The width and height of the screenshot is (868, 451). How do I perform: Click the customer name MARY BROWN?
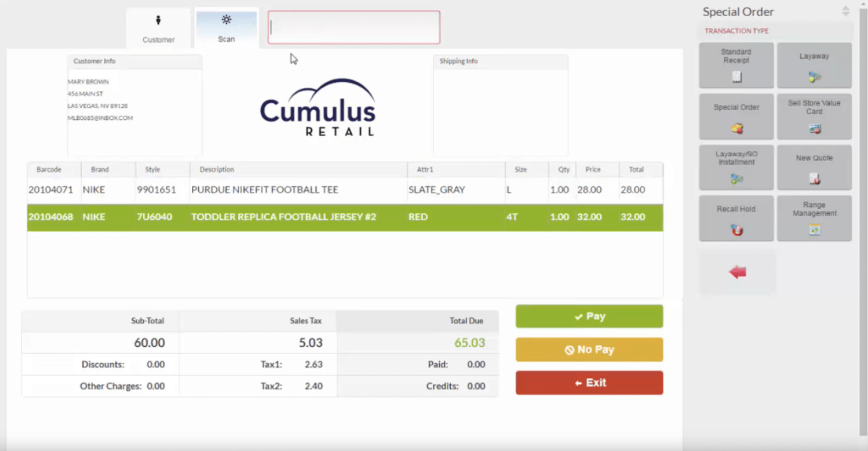point(88,82)
